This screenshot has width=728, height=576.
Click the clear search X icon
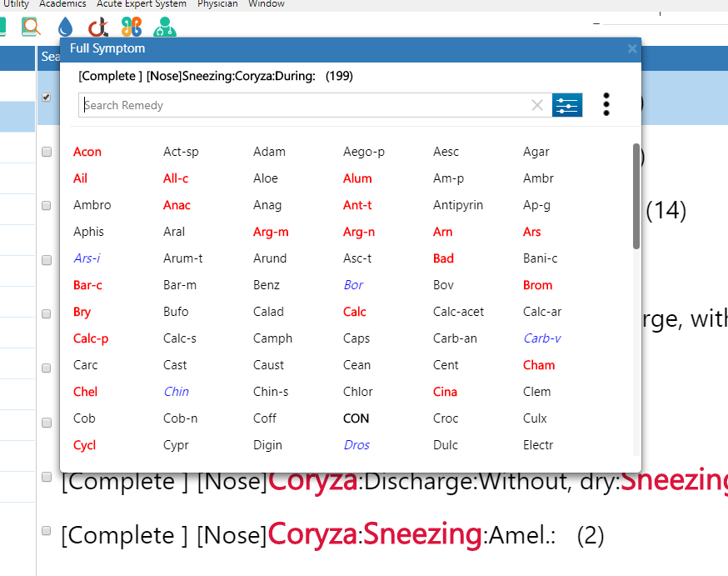[537, 105]
